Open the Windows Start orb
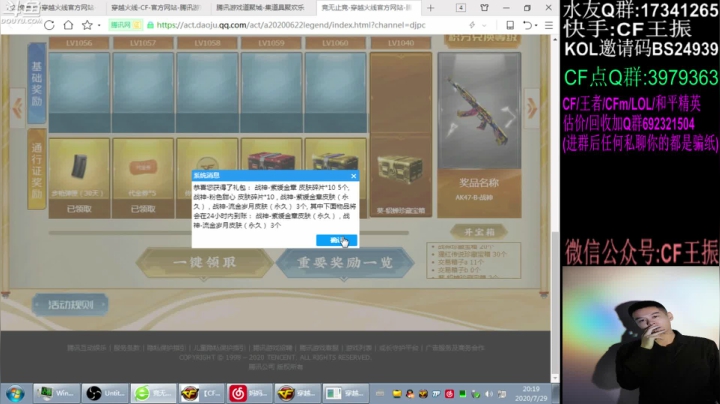This screenshot has height=404, width=720. 15,393
